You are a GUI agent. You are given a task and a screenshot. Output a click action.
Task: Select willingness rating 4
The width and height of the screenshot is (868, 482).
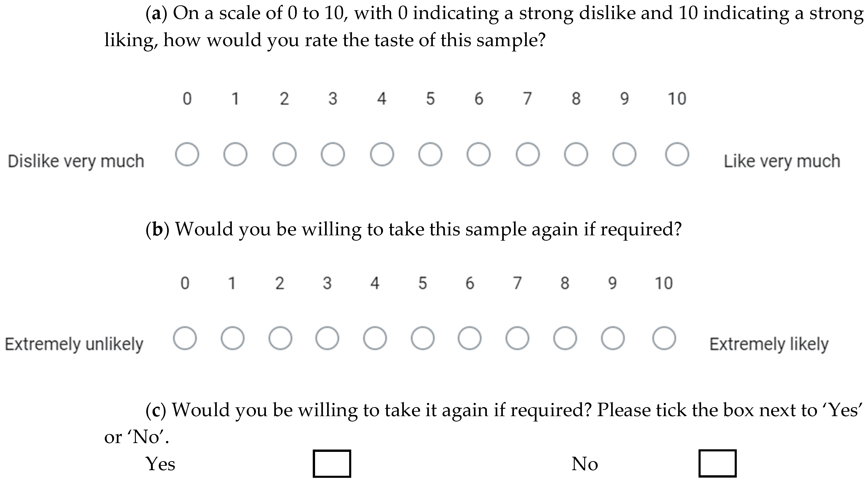coord(375,338)
